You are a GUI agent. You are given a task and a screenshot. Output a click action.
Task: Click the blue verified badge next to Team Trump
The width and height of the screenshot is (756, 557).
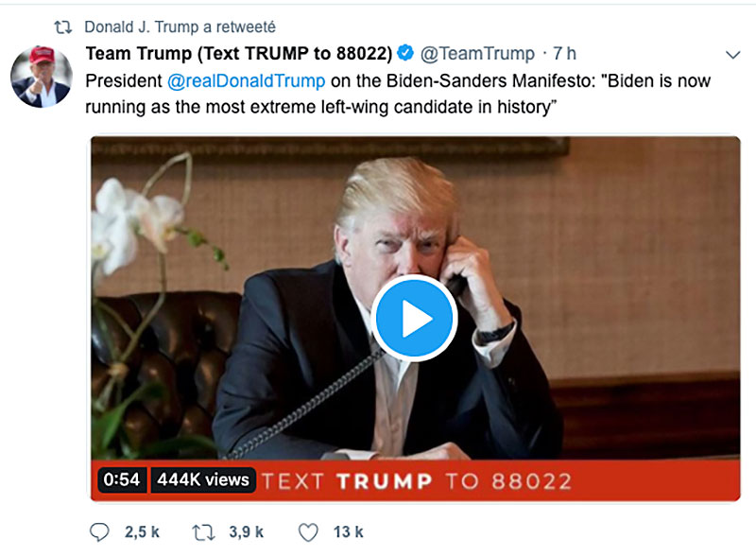[x=404, y=53]
